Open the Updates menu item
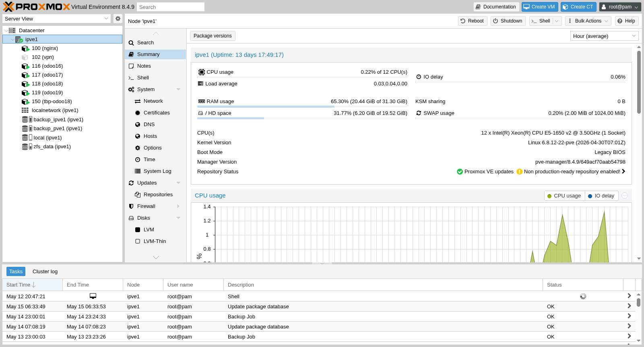The image size is (644, 347). (155, 183)
